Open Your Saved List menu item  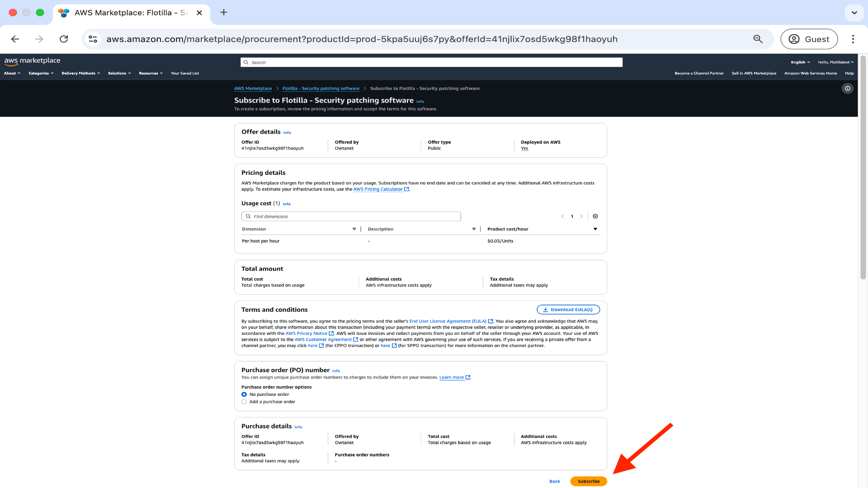(x=184, y=73)
